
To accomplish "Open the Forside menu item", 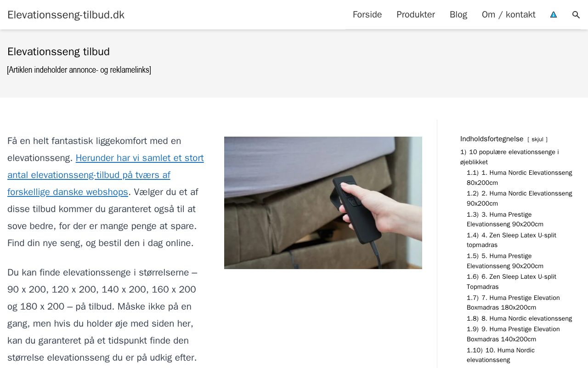I will click(367, 15).
